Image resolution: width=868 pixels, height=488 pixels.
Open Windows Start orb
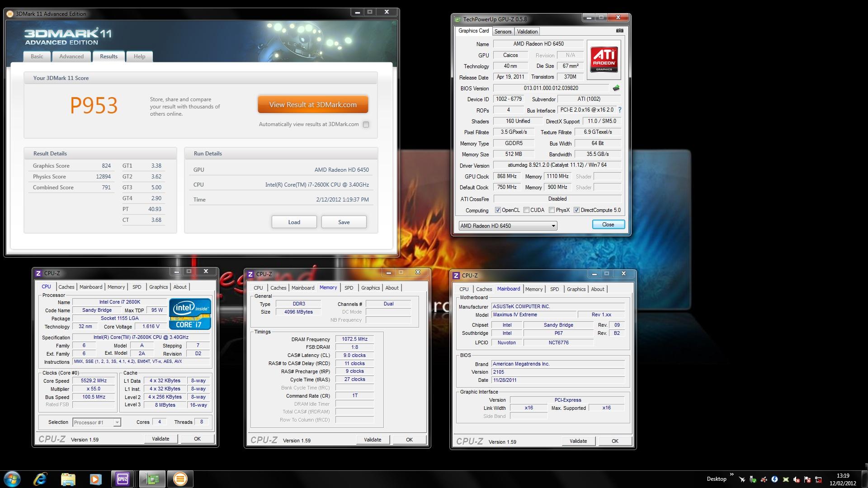pos(12,479)
